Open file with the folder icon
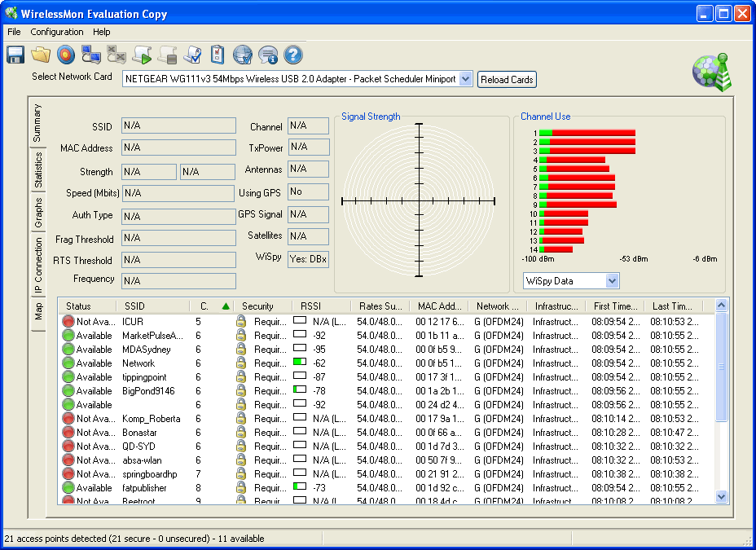756x550 pixels. coord(41,55)
